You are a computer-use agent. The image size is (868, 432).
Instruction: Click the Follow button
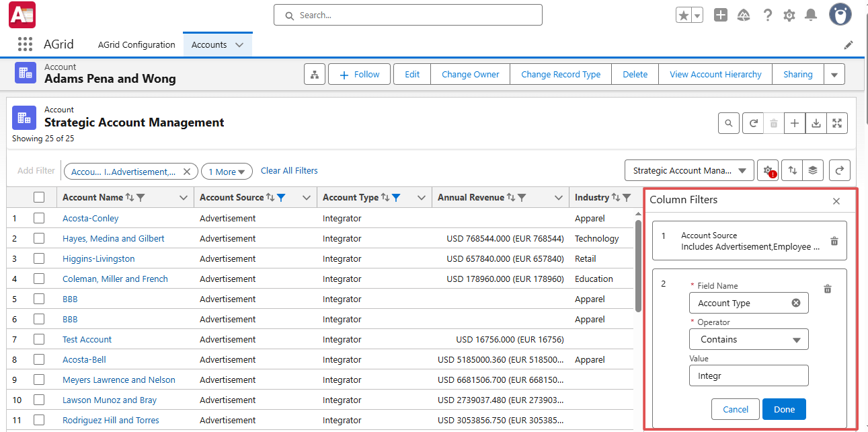(359, 75)
